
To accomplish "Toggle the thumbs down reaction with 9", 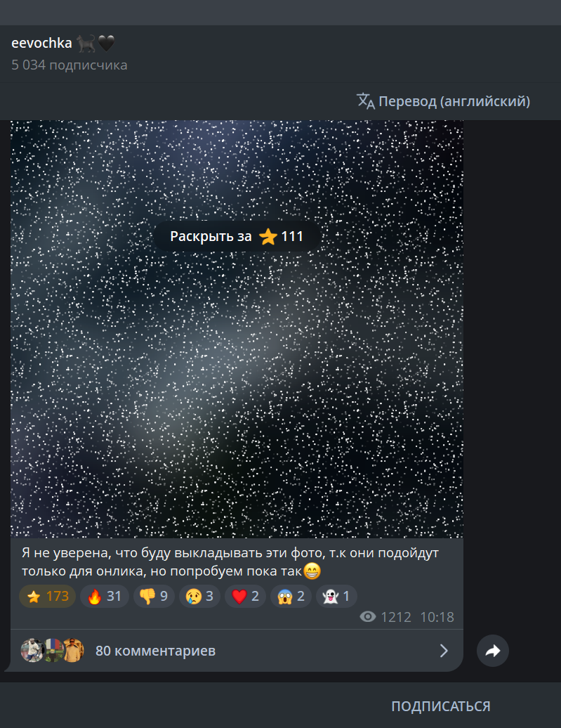I will [154, 596].
